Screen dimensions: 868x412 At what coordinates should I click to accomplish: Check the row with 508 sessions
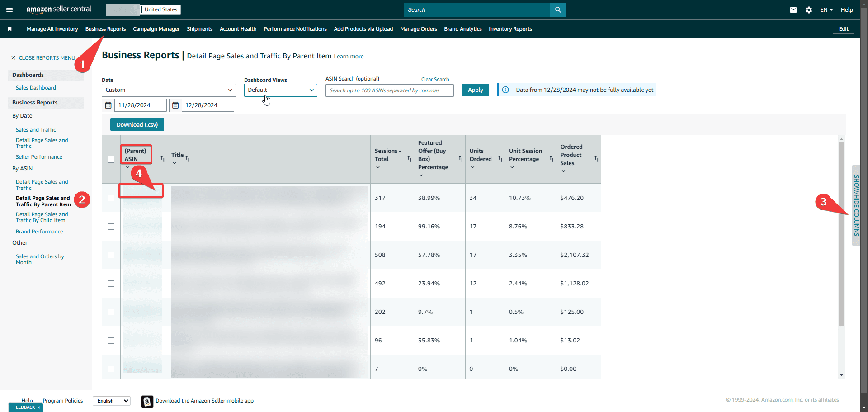click(111, 255)
